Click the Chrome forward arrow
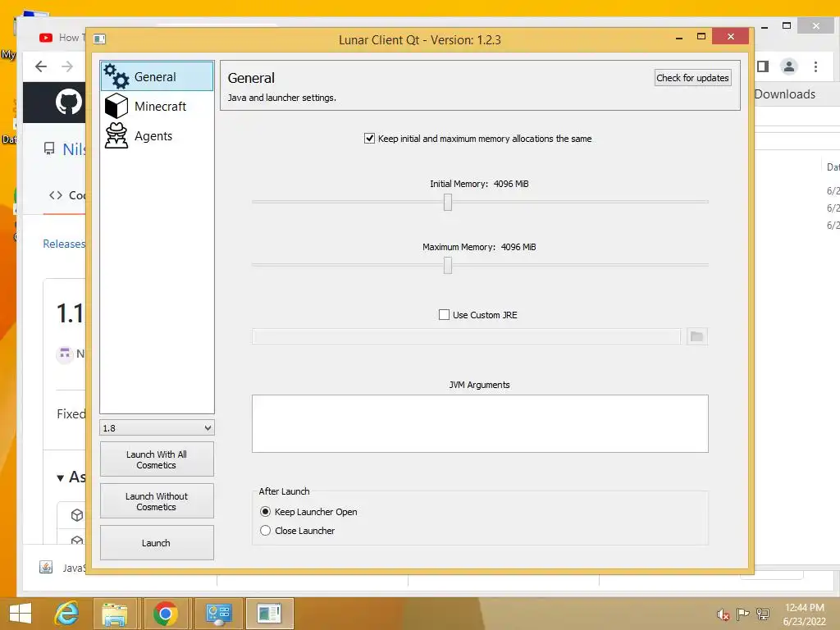Screen dimensions: 840x630 67,66
